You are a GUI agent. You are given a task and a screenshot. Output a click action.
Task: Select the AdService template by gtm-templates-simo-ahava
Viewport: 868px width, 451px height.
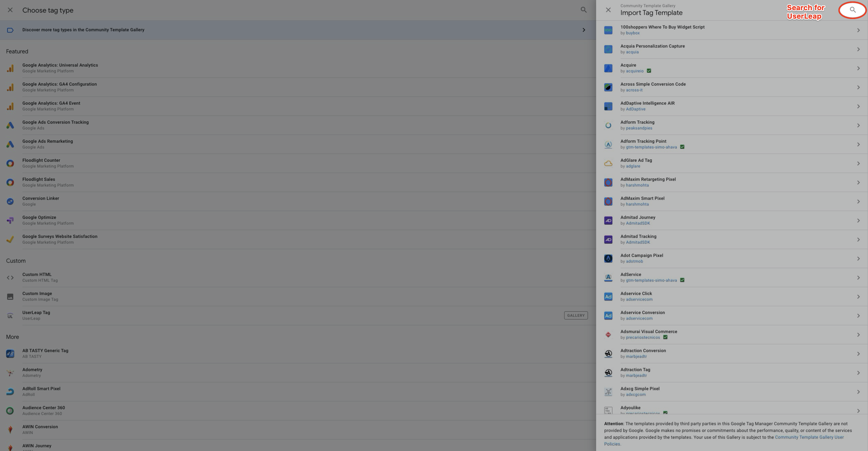click(x=732, y=278)
